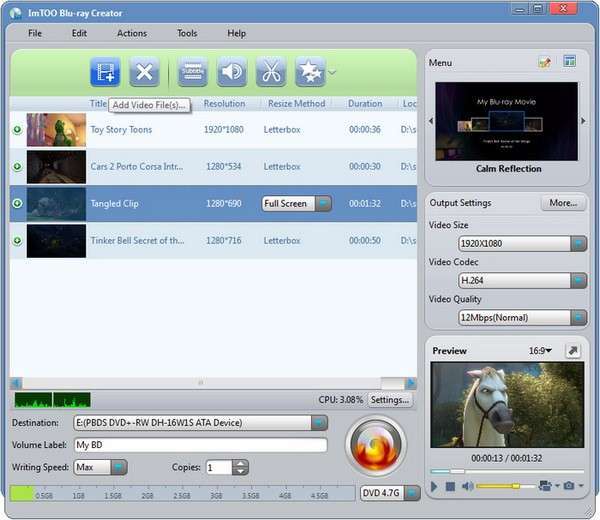Screen dimensions: 600x520
Task: Open the Video Codec H.264 dropdown
Action: 578,281
